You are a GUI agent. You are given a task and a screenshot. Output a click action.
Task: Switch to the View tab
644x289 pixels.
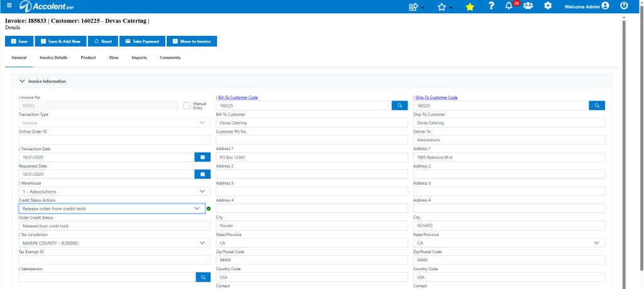click(114, 57)
